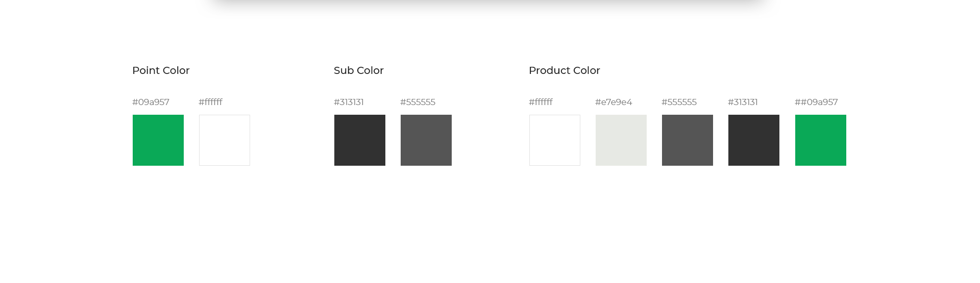Click the #555555 label under Sub Color

coord(418,102)
